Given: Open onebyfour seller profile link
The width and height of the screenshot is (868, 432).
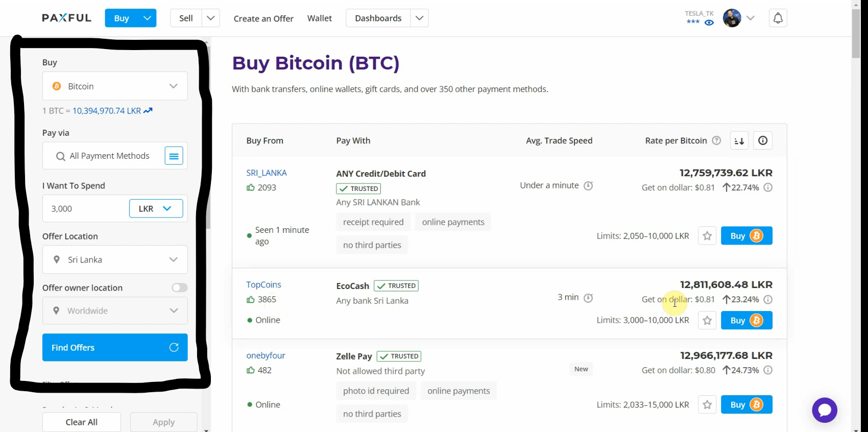Looking at the screenshot, I should 266,355.
